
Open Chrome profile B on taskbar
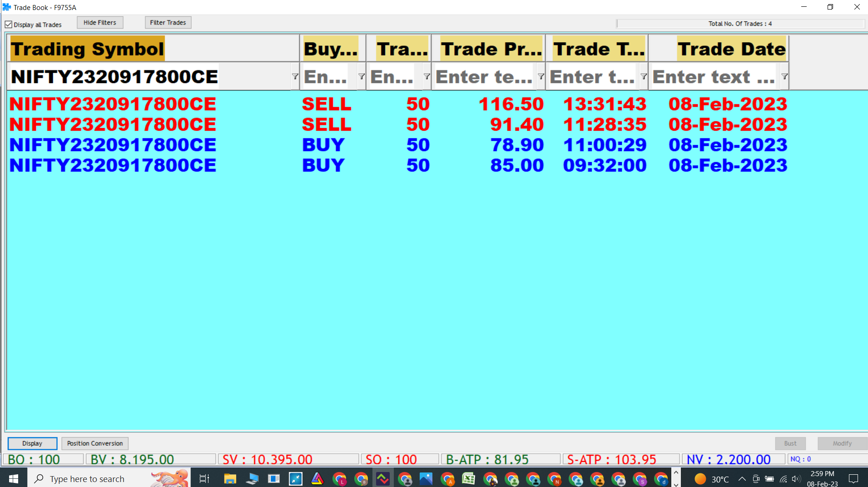coord(361,478)
